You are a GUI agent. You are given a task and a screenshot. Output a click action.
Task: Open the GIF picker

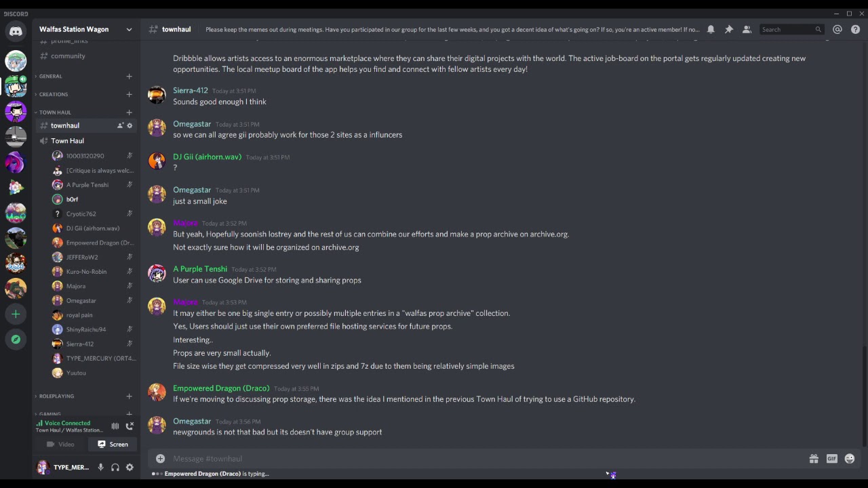(831, 459)
